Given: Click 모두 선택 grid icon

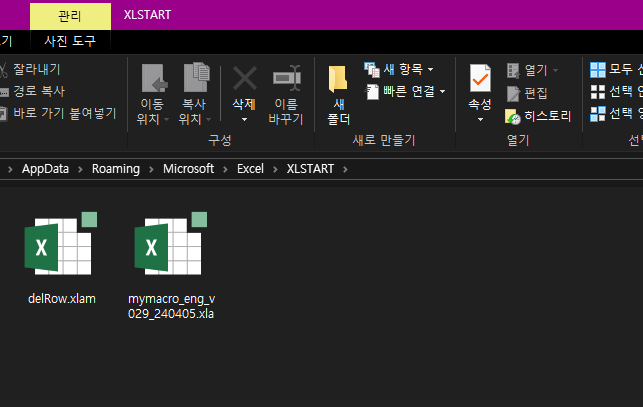Looking at the screenshot, I should pyautogui.click(x=597, y=70).
